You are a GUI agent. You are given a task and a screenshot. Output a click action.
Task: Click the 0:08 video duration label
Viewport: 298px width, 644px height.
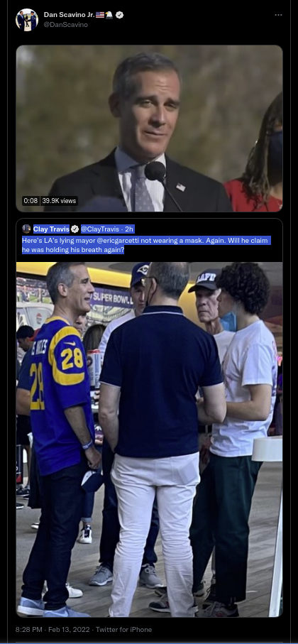click(x=31, y=201)
